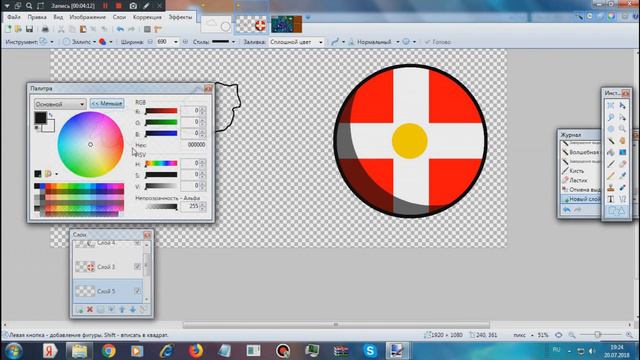
Task: Click the Paste icon in the toolbar
Action: click(83, 29)
